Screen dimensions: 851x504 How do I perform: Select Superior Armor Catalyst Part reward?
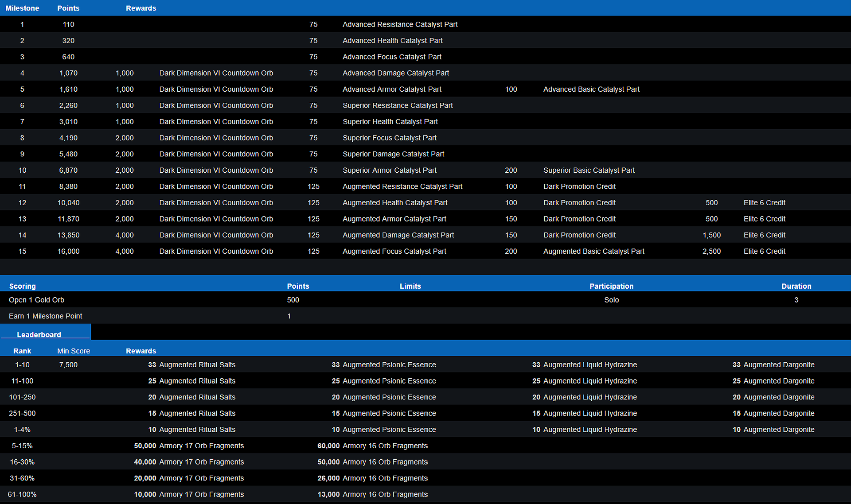tap(390, 170)
